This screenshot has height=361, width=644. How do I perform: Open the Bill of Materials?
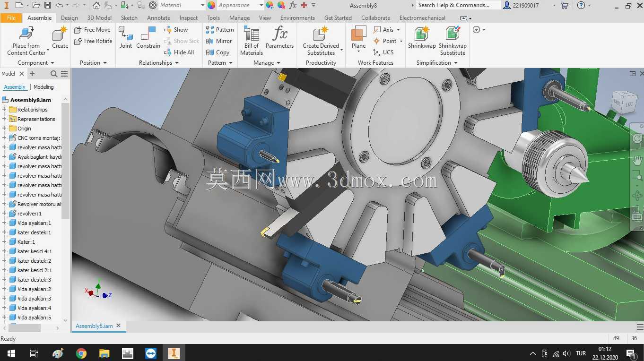[x=252, y=40]
